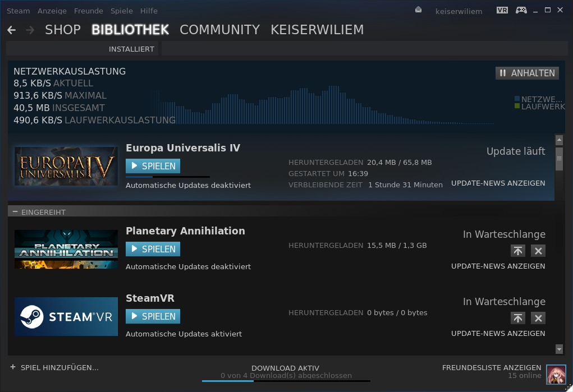Maximize the Steam window
Screen dimensions: 573x392
547,10
